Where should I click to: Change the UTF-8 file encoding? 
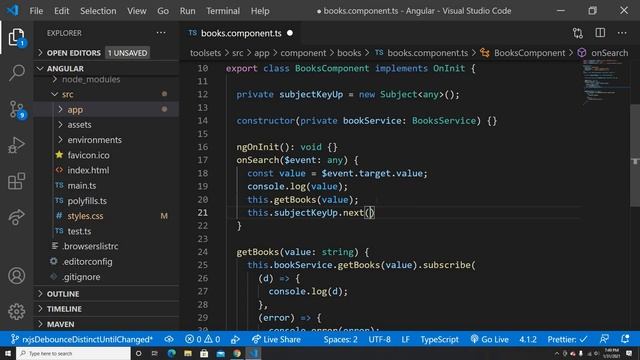click(x=380, y=339)
